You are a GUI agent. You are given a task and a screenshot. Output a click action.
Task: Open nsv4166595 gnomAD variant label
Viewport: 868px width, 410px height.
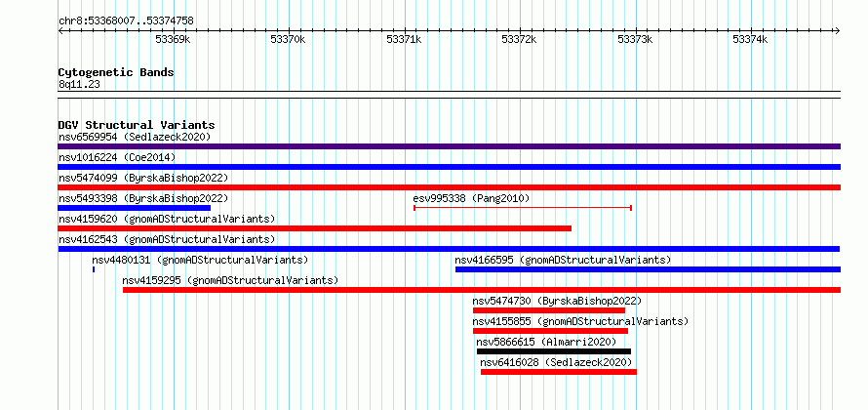tap(563, 260)
